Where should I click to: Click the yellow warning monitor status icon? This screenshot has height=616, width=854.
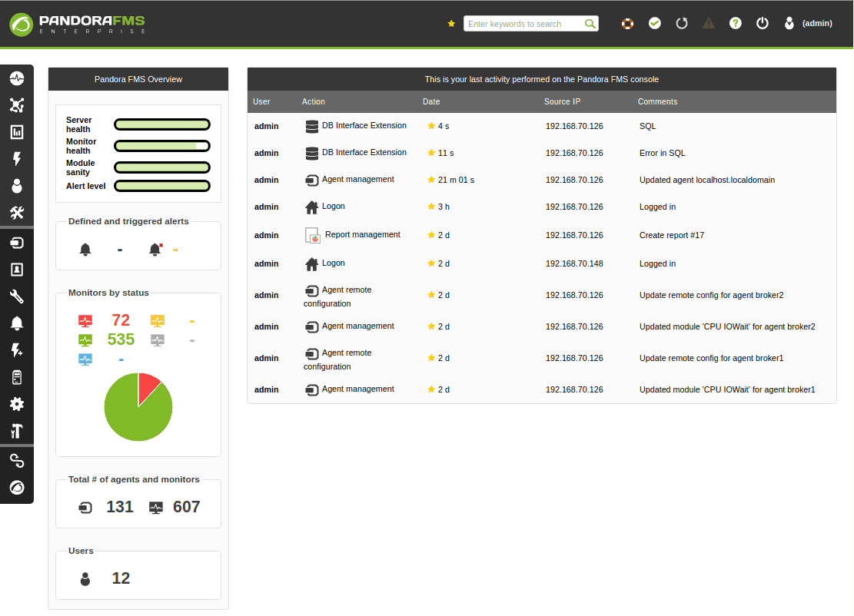pyautogui.click(x=158, y=321)
